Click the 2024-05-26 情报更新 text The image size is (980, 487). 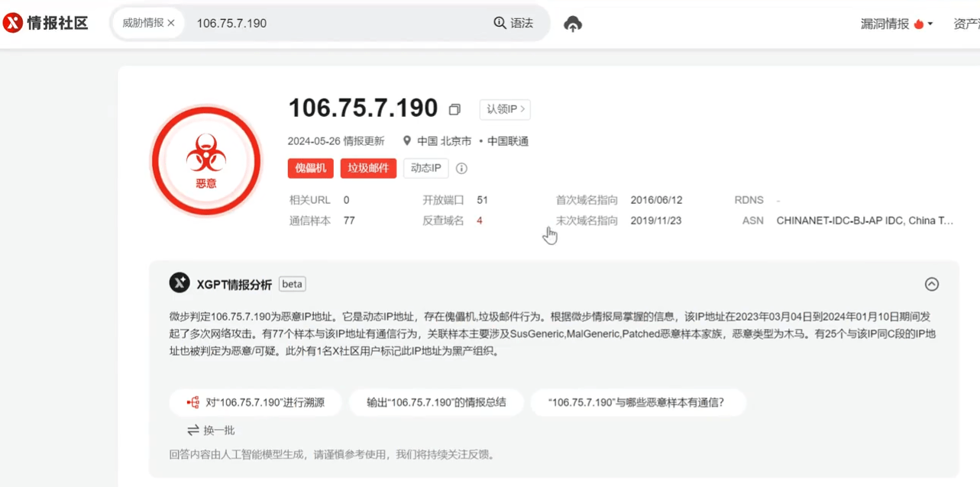336,141
